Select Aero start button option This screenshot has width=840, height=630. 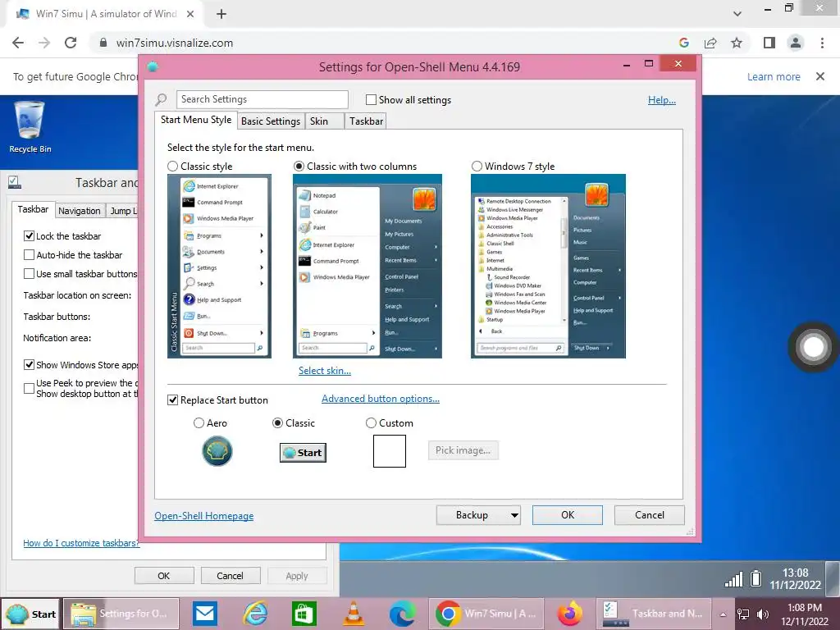[x=199, y=423]
